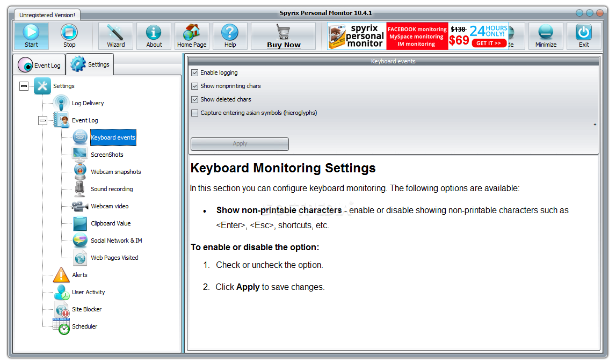Select Web Pages Visited tree item
The width and height of the screenshot is (616, 364).
[x=114, y=258]
